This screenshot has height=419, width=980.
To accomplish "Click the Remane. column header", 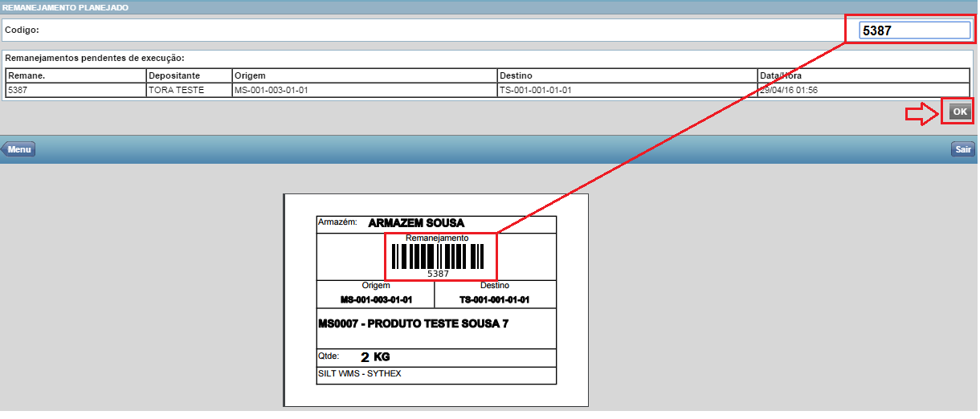I will pos(76,75).
